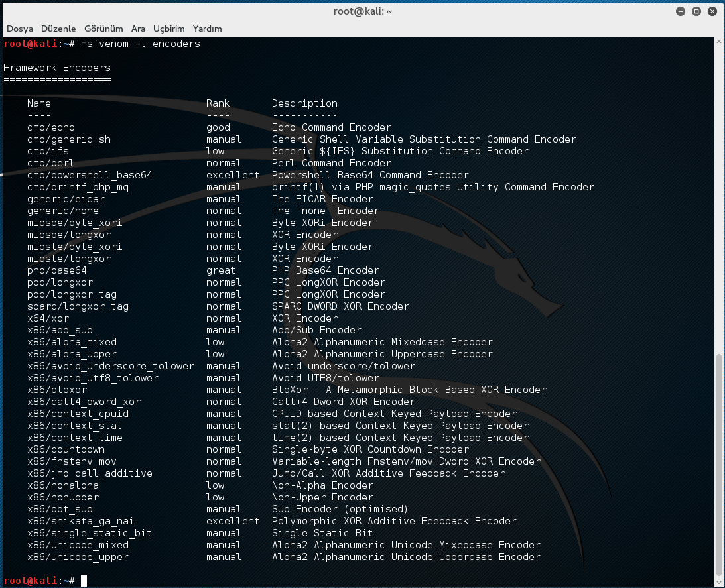Close the terminal window
This screenshot has width=725, height=588.
(712, 11)
